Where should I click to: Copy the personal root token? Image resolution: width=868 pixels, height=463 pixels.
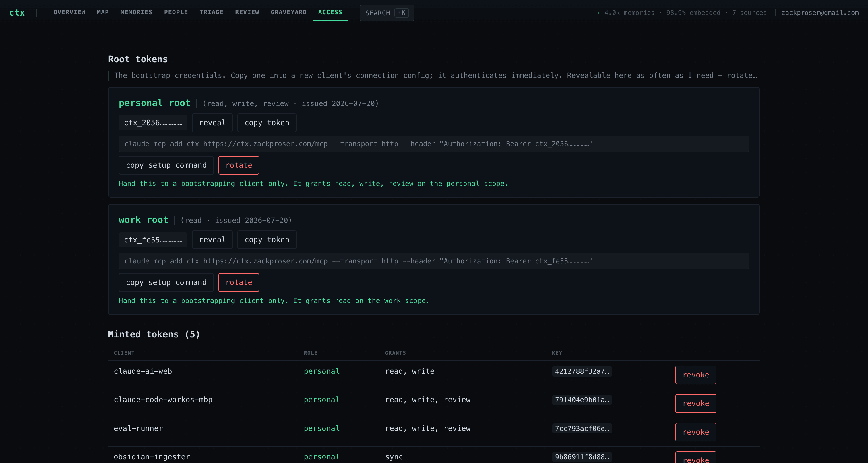267,123
